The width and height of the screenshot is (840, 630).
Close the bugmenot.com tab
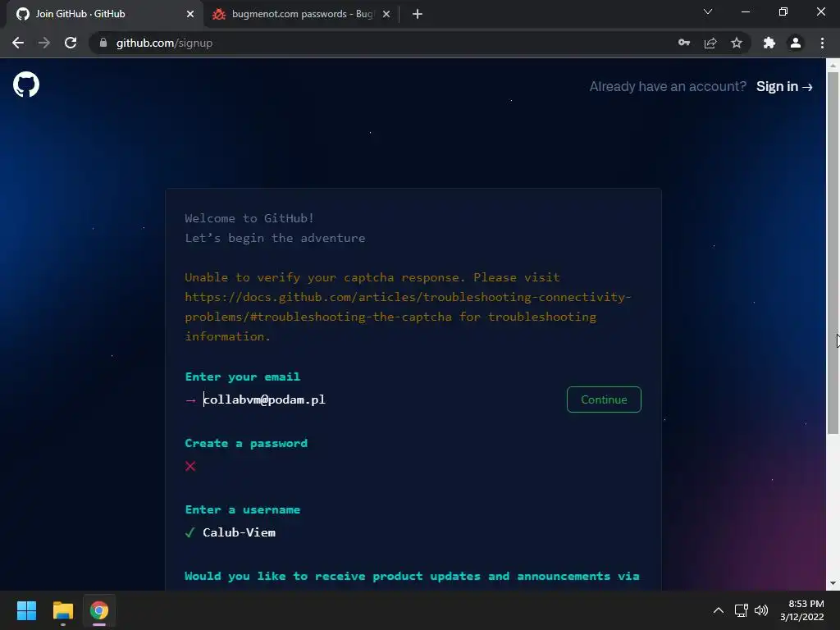point(386,14)
